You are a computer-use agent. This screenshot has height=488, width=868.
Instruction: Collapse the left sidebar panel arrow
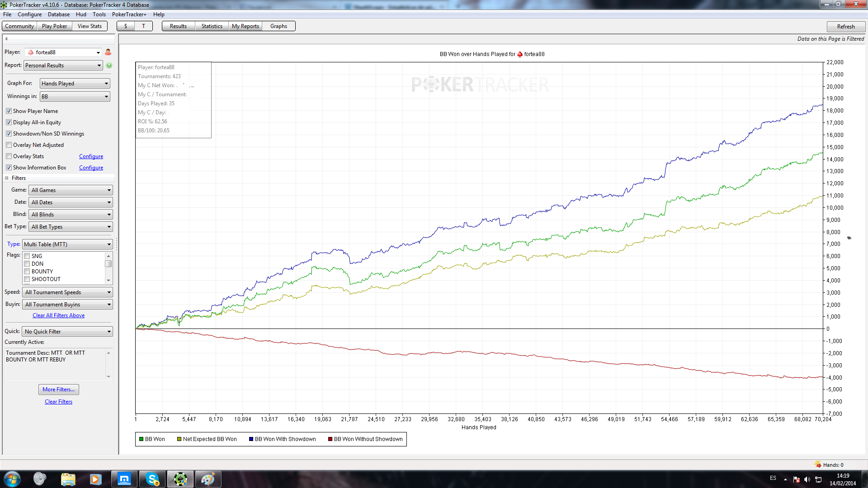tap(6, 38)
